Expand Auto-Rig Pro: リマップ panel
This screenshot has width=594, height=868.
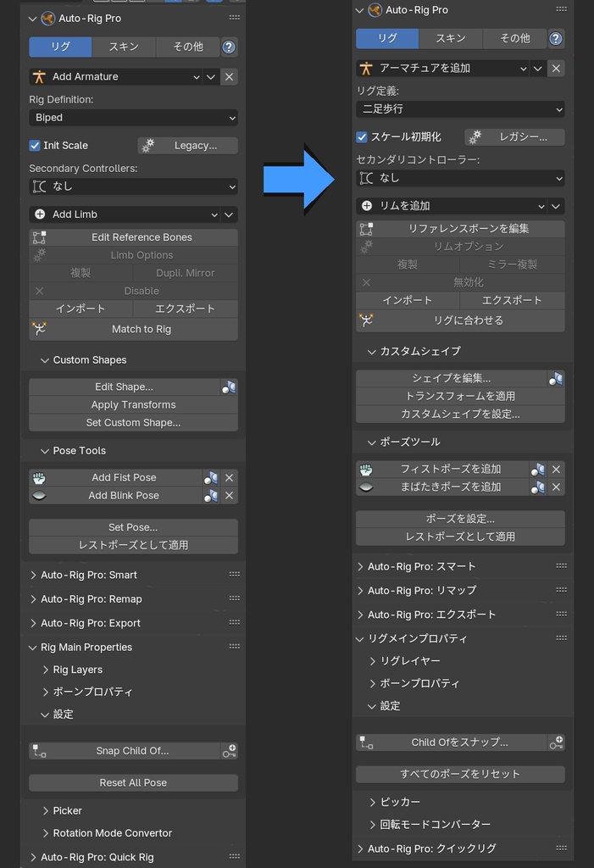361,591
